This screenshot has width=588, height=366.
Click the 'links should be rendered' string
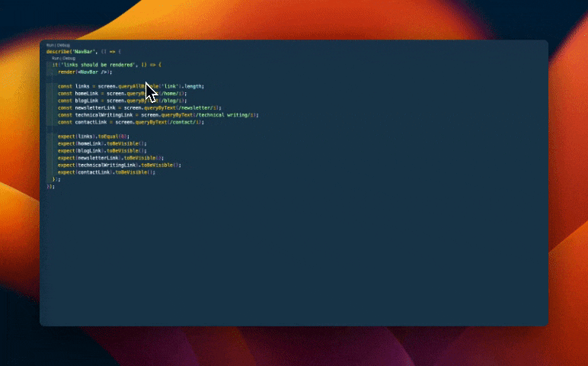click(97, 65)
